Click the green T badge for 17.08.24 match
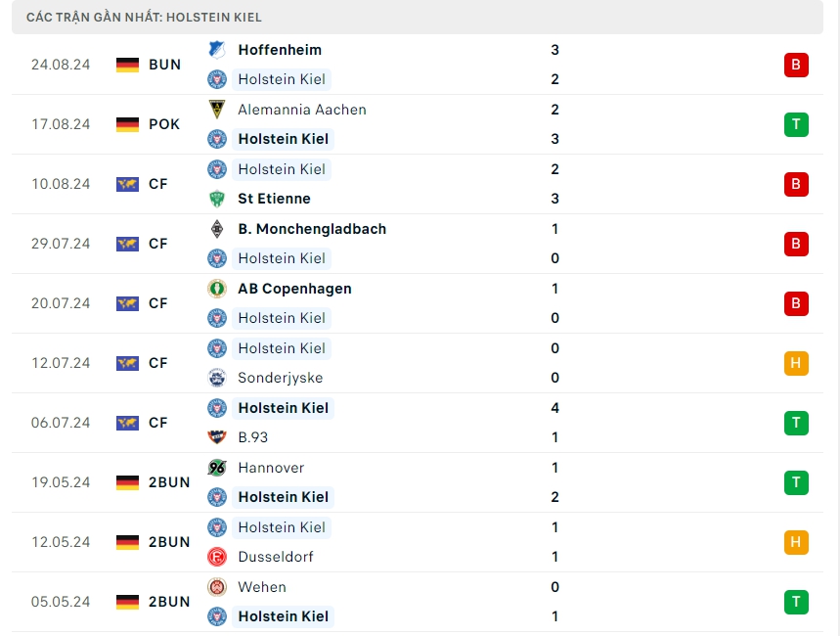 coord(796,124)
